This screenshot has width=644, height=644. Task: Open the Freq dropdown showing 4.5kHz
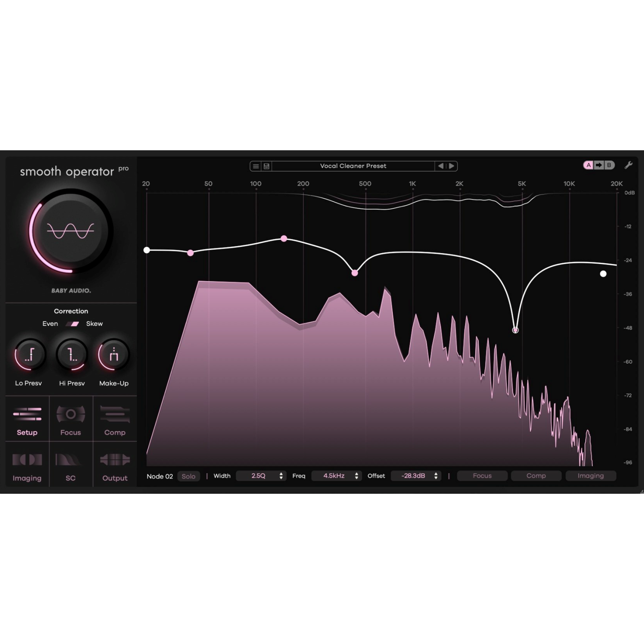coord(337,476)
